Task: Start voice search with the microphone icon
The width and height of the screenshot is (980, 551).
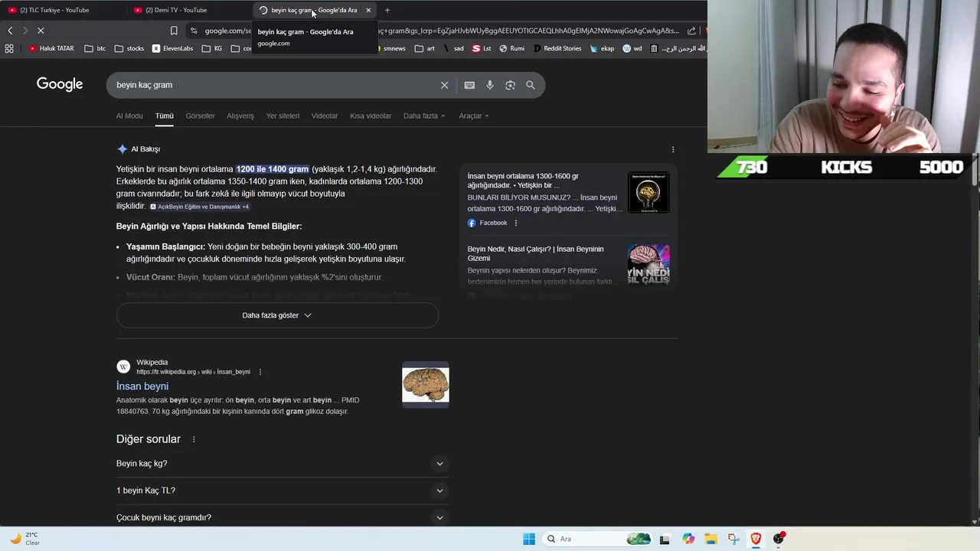Action: (x=490, y=85)
